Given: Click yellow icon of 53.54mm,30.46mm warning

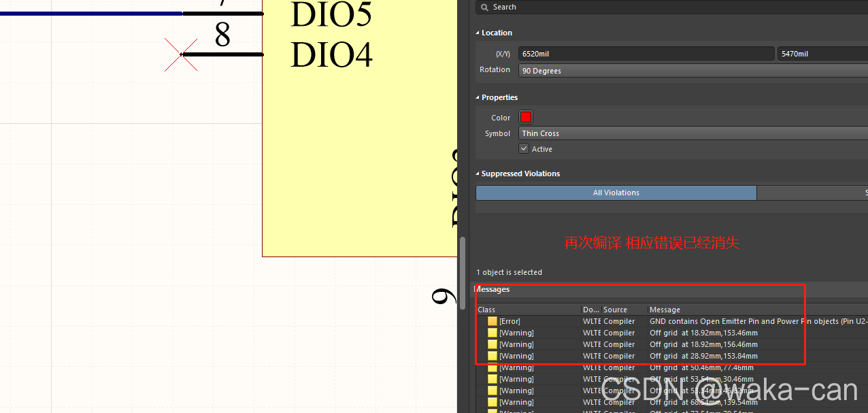Looking at the screenshot, I should click(493, 379).
